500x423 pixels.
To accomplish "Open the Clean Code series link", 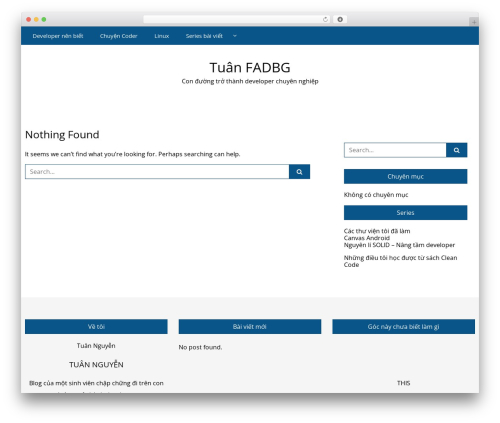I will tap(400, 261).
